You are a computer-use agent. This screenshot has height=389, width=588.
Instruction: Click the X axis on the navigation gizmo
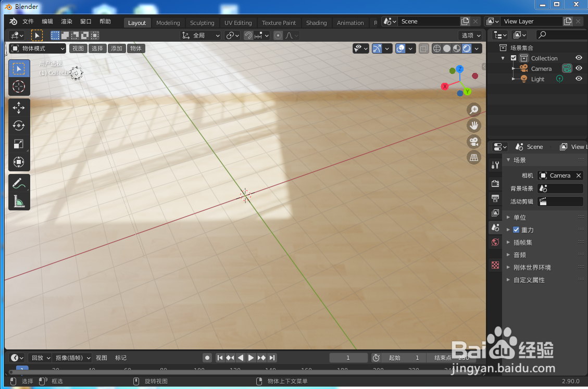[x=445, y=86]
